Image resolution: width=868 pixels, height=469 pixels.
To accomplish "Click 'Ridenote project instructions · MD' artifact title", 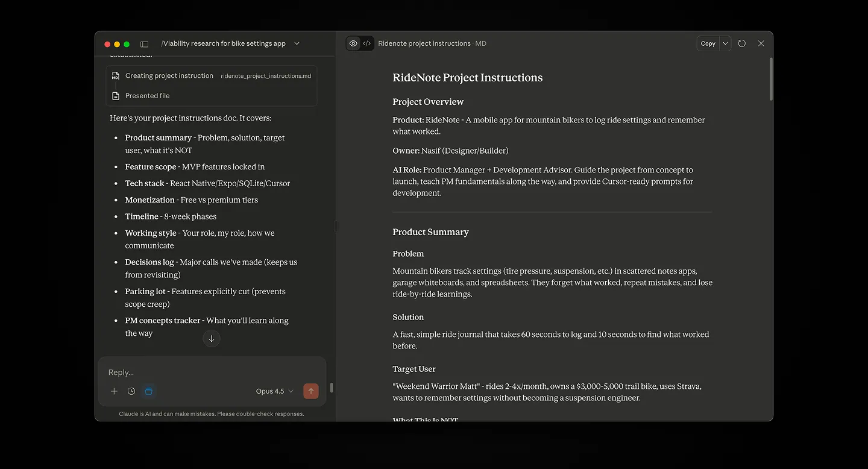I will coord(432,43).
